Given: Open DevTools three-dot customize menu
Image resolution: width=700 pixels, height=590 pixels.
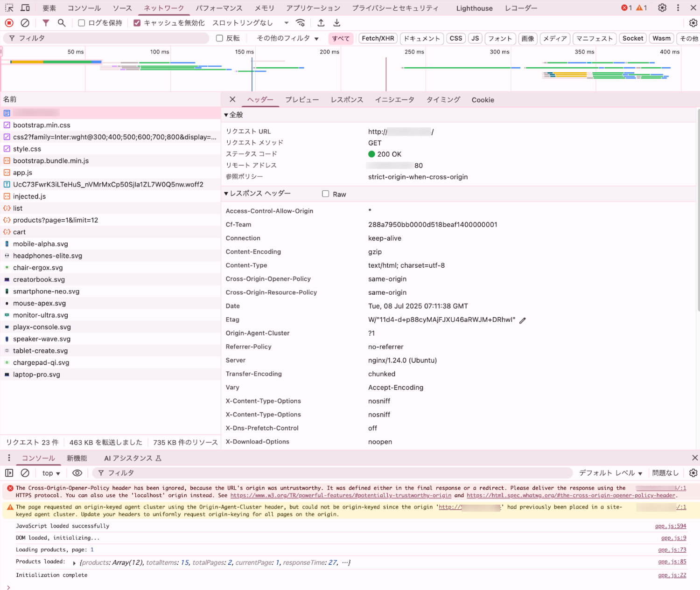Looking at the screenshot, I should coord(678,8).
